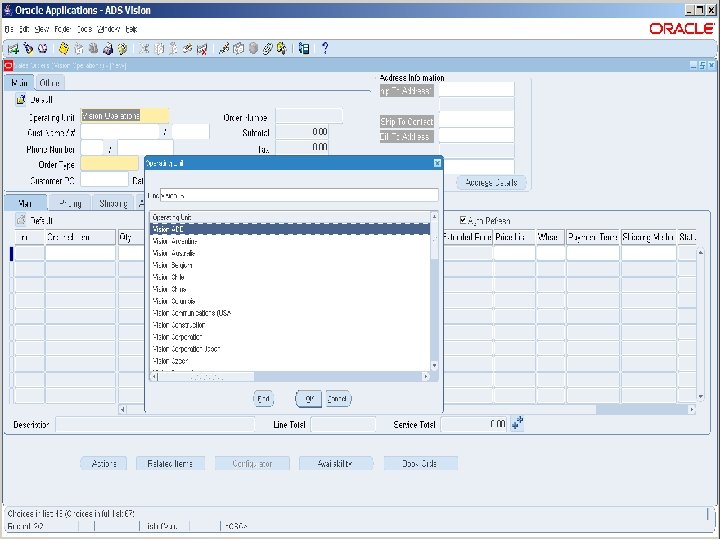Screen dimensions: 720x540
Task: Click the Cut scissors toolbar icon
Action: tap(144, 49)
